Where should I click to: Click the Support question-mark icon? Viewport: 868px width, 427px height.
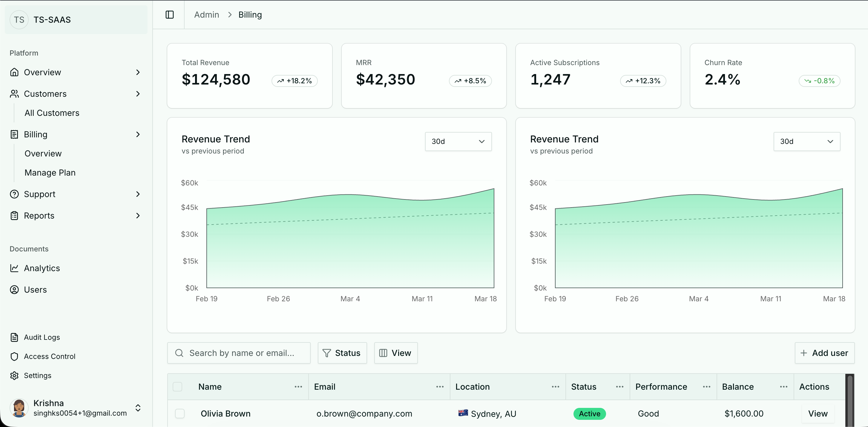click(x=14, y=194)
